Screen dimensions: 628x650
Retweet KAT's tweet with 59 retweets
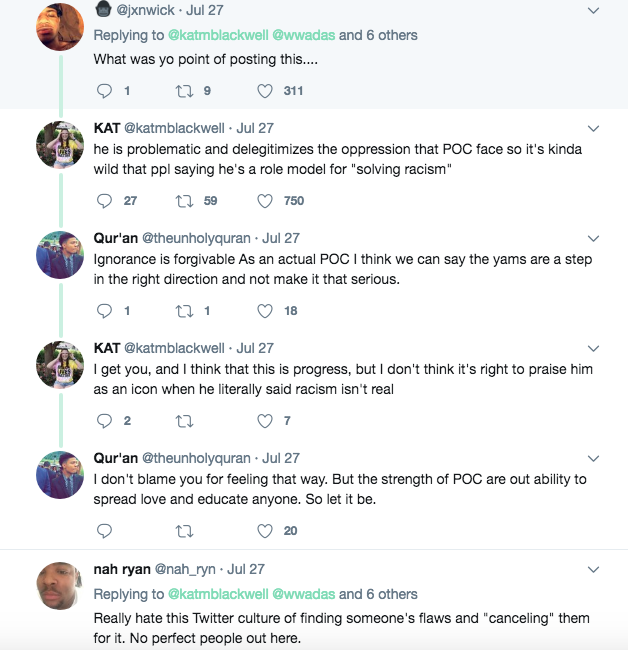183,201
